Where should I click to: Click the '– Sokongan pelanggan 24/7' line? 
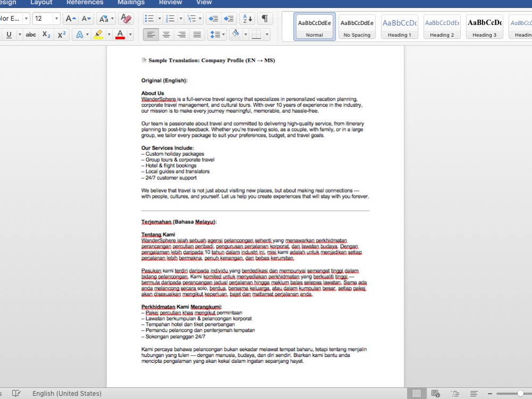[173, 337]
